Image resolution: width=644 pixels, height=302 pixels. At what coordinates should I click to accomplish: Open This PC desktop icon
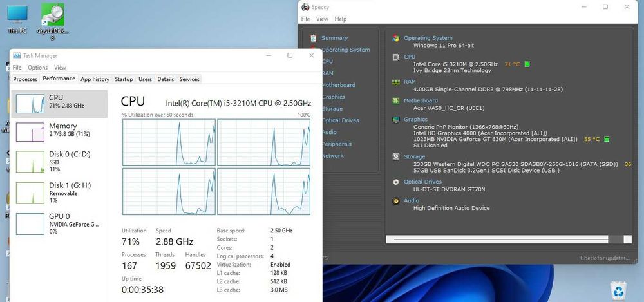pyautogui.click(x=17, y=19)
